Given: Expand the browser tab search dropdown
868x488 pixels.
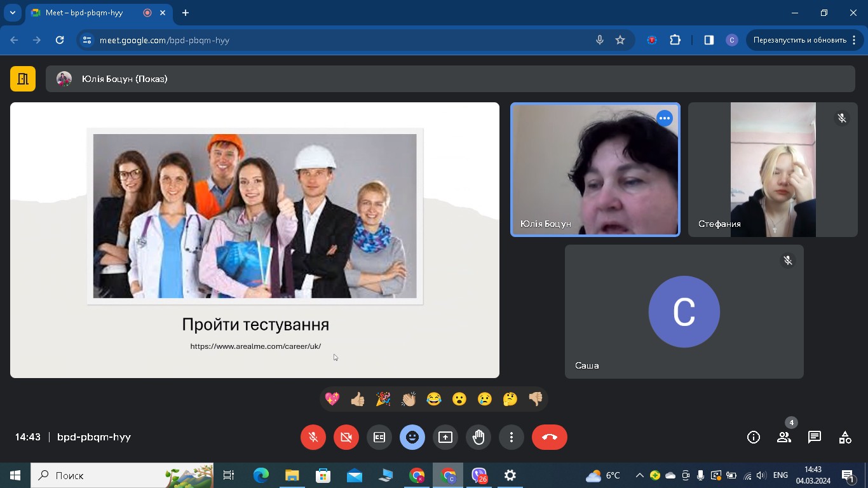Looking at the screenshot, I should tap(12, 13).
